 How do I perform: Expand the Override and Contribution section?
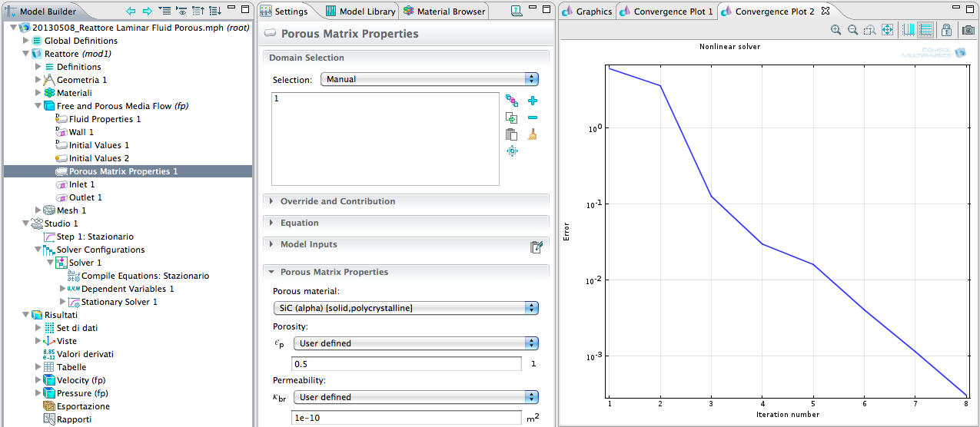pos(337,201)
